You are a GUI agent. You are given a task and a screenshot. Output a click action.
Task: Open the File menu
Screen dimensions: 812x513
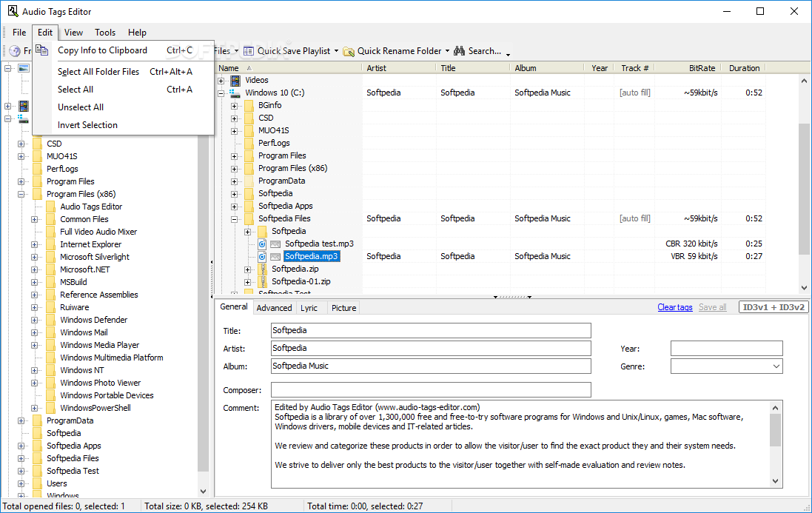[x=19, y=32]
